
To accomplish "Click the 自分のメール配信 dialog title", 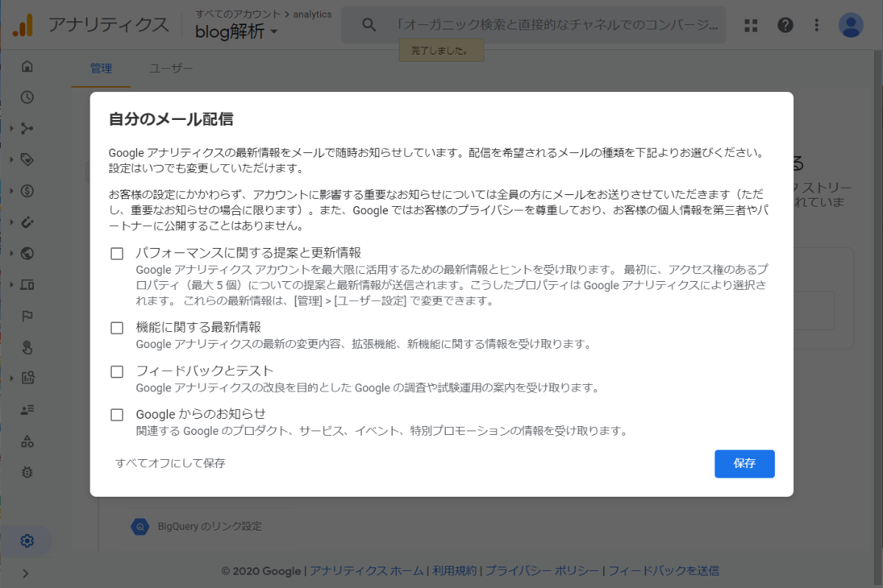I will point(171,118).
